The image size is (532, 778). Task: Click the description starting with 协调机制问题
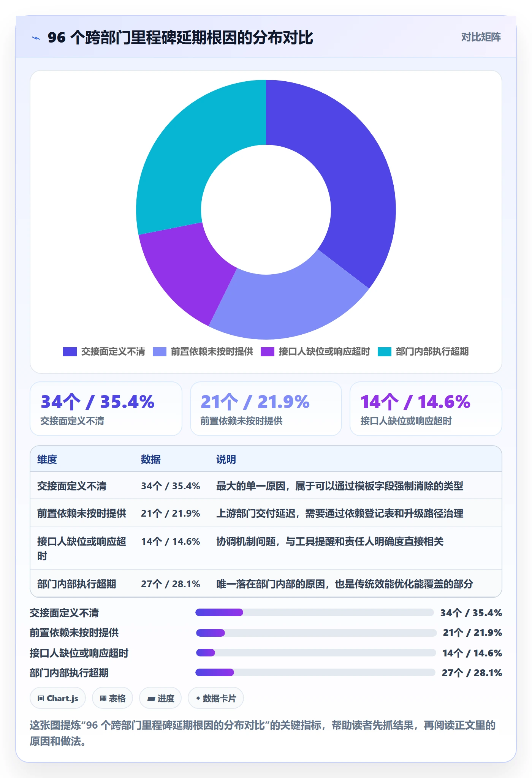click(x=330, y=541)
